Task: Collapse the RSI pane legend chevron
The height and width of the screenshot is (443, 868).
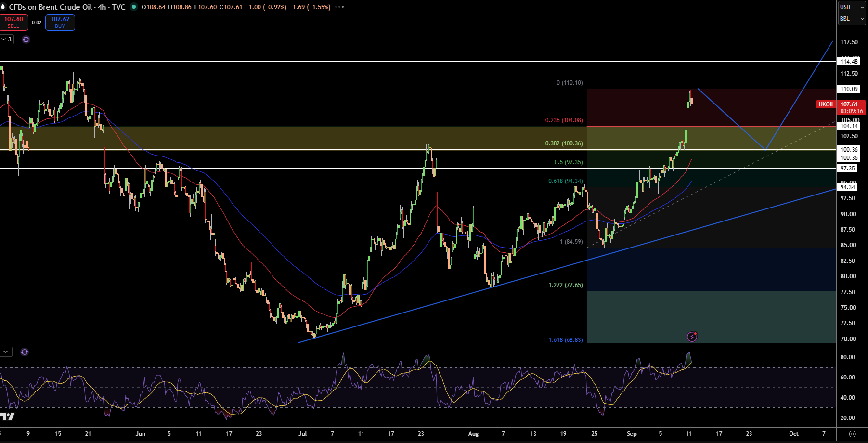Action: coord(5,352)
